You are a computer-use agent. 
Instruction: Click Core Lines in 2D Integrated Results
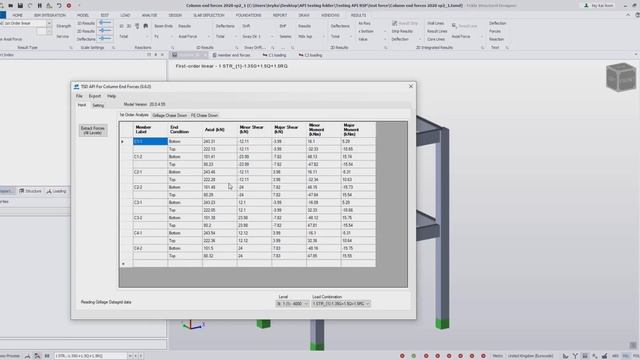[436, 39]
